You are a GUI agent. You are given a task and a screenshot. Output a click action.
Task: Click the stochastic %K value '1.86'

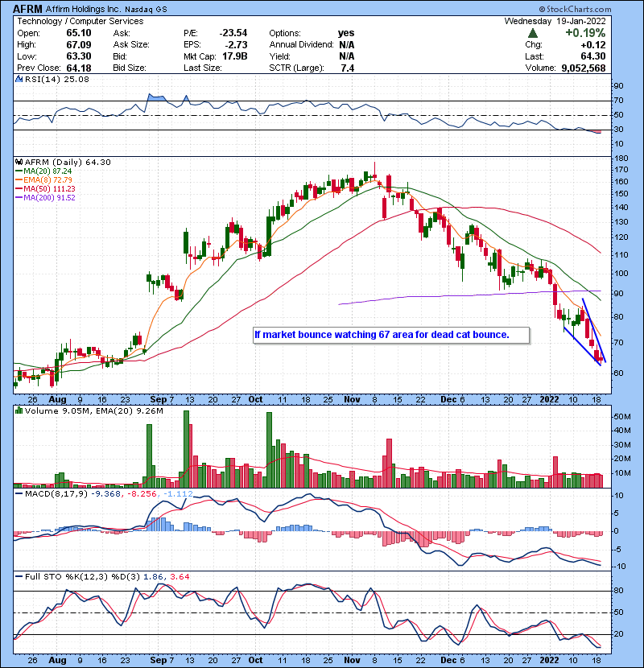[154, 576]
